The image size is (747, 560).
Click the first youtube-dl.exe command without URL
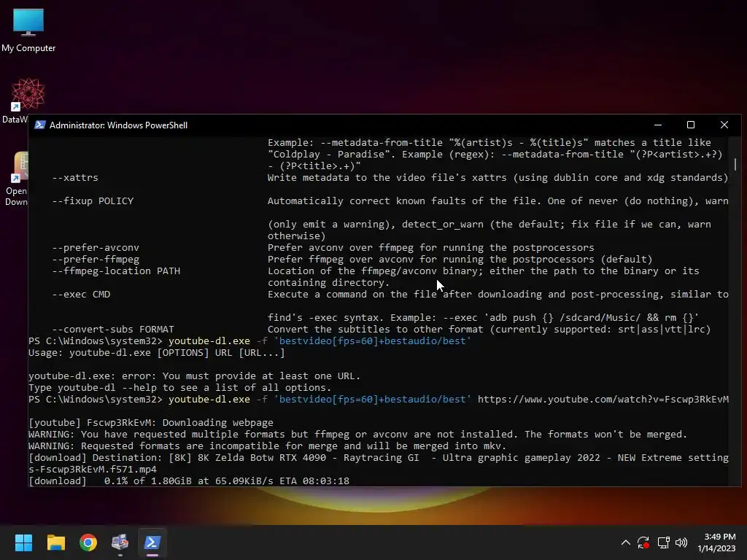tap(320, 341)
